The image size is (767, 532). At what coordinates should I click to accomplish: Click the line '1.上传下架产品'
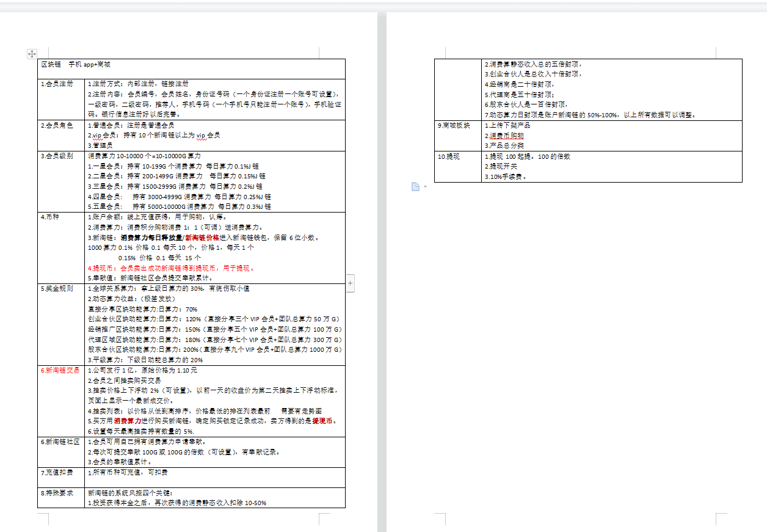pyautogui.click(x=507, y=125)
